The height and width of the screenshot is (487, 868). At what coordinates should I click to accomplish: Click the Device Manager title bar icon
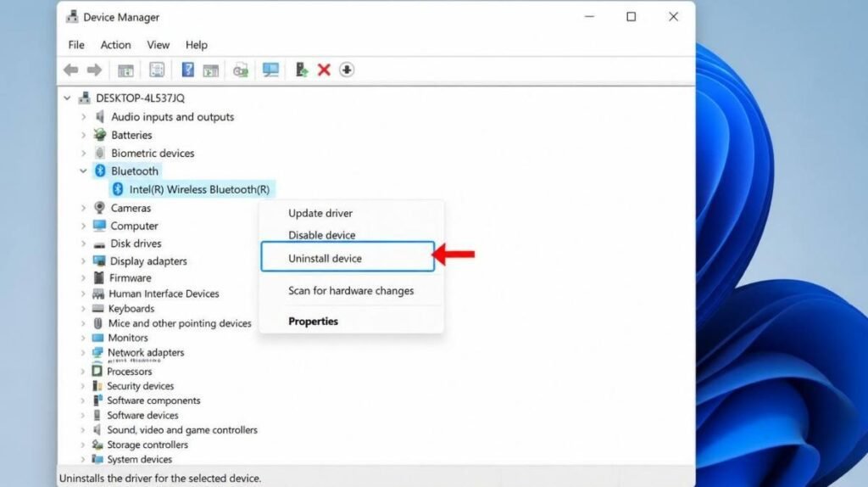[72, 17]
